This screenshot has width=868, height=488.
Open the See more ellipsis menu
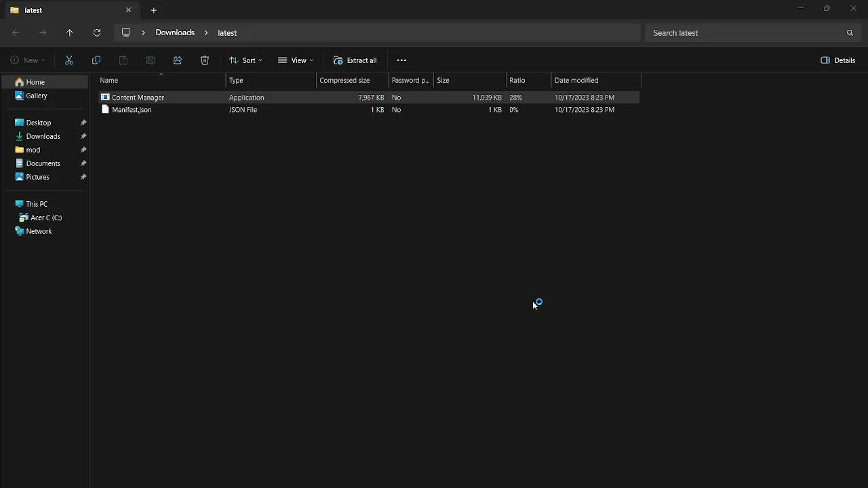point(401,60)
